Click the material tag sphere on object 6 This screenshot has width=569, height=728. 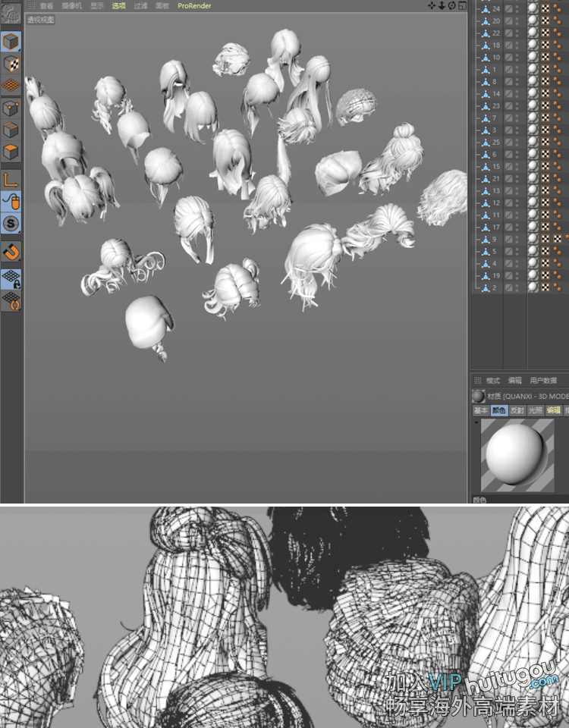[x=533, y=155]
